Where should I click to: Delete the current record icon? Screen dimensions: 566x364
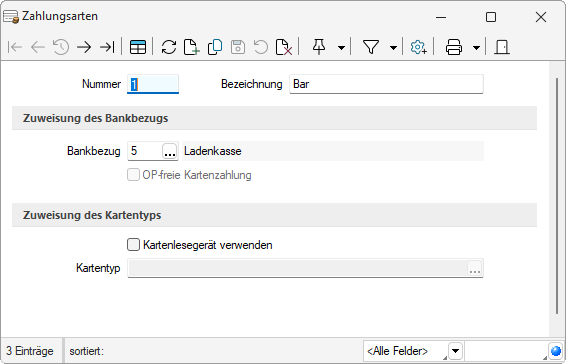284,47
